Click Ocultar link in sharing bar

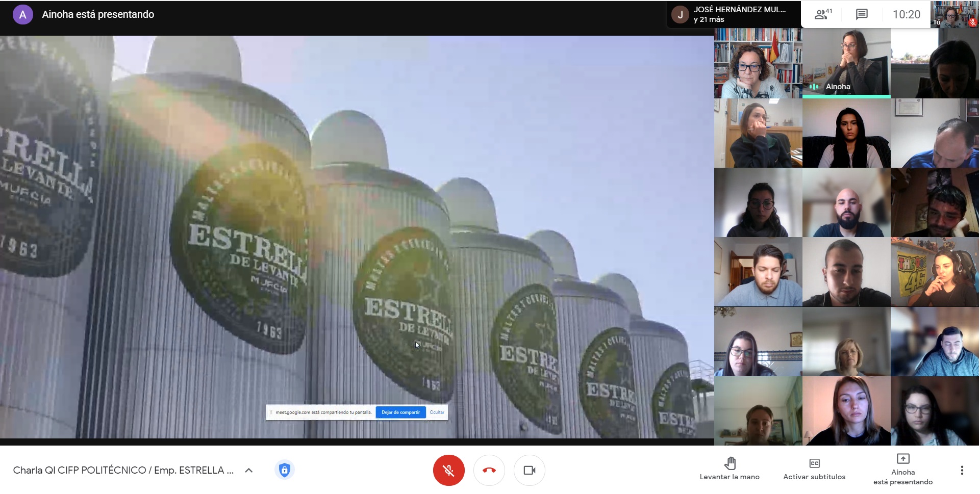tap(437, 412)
